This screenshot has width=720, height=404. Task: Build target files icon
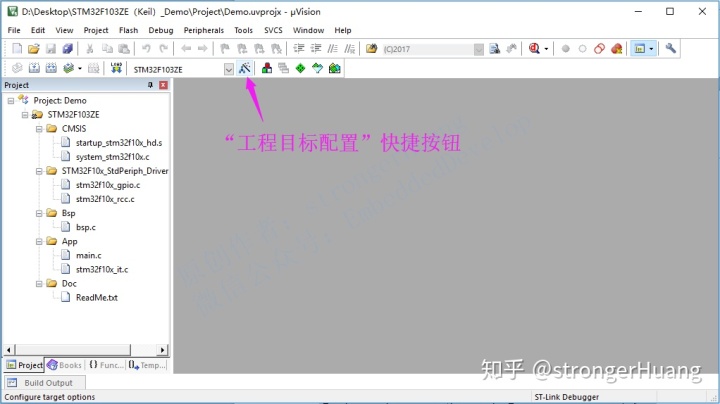[34, 68]
